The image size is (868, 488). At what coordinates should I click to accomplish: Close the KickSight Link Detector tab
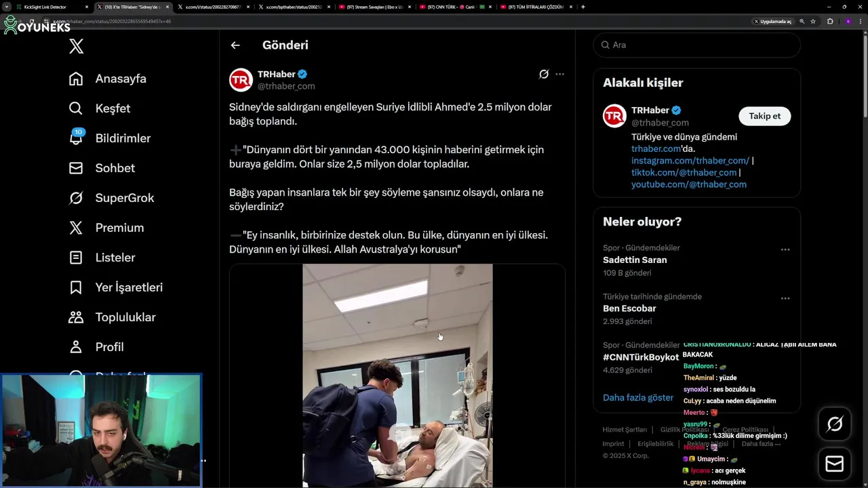[87, 7]
